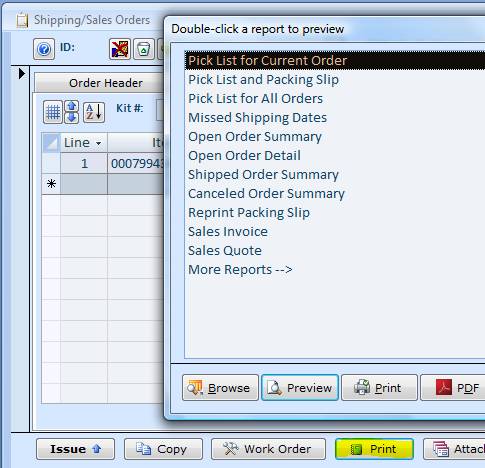The width and height of the screenshot is (485, 468).
Task: Click the datagrid select-all corner box
Action: pyautogui.click(x=51, y=143)
